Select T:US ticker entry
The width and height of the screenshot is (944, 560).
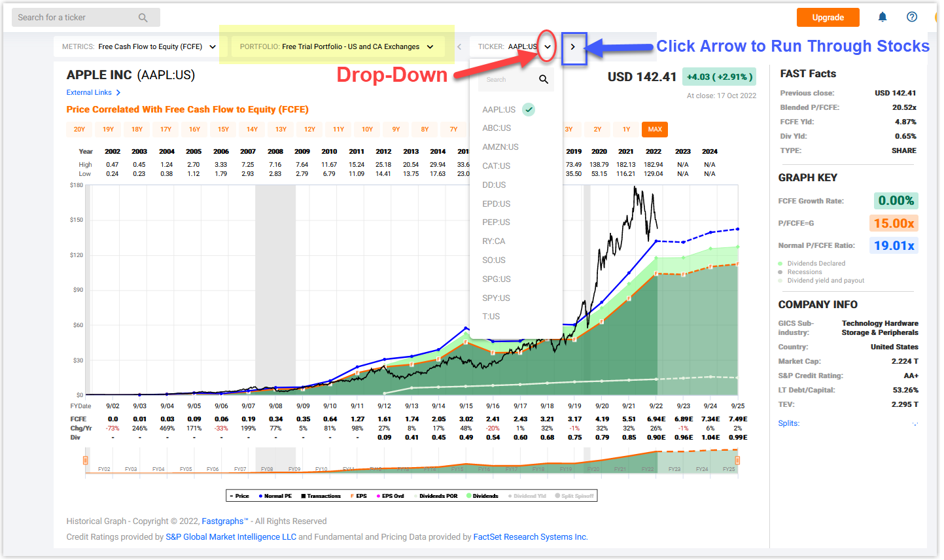[x=491, y=317]
